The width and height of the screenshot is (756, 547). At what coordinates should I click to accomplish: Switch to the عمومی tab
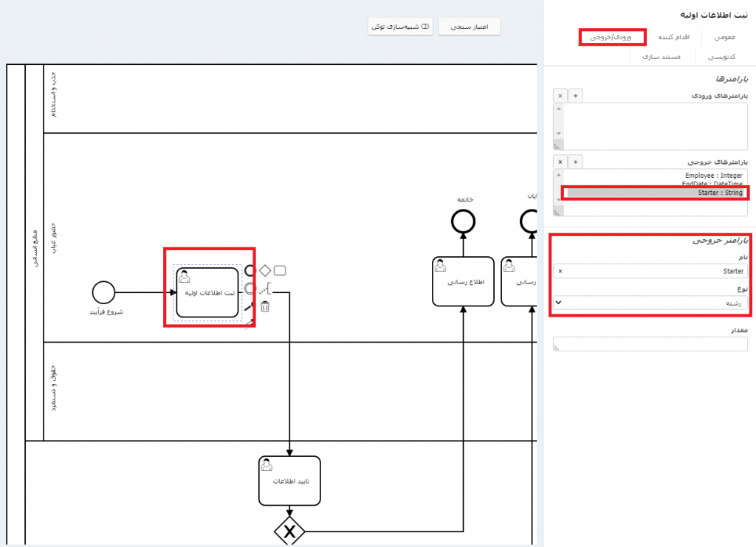[x=724, y=37]
